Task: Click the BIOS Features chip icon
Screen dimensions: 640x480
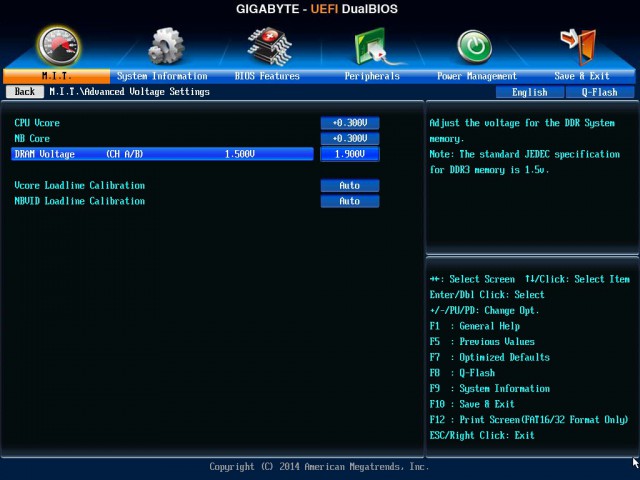Action: 269,46
